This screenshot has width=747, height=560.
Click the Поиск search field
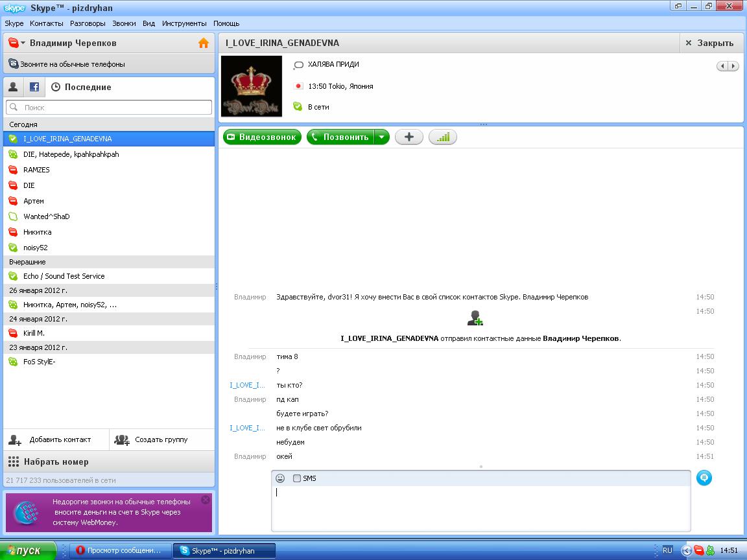[x=109, y=107]
